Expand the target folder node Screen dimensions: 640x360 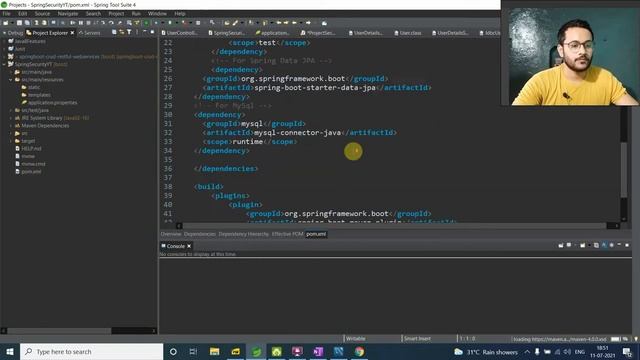click(x=11, y=141)
